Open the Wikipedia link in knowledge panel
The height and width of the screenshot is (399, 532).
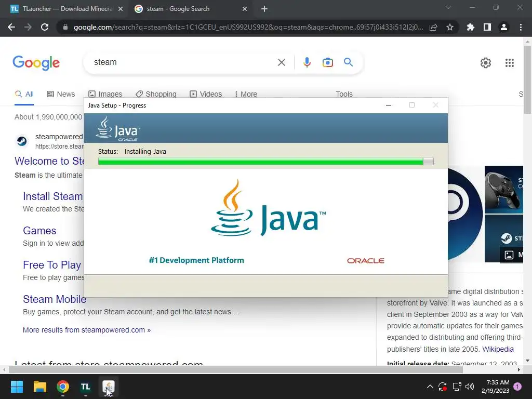(498, 349)
